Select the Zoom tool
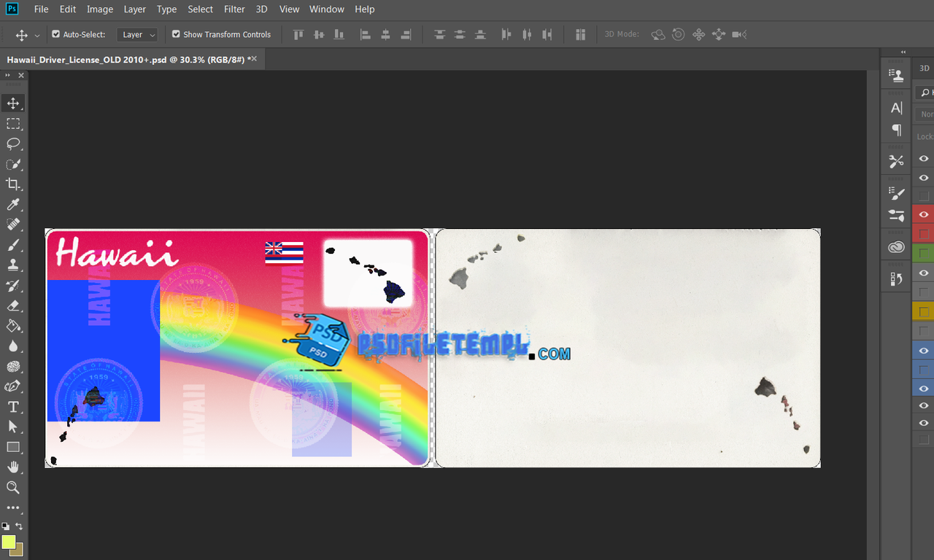 [x=13, y=488]
